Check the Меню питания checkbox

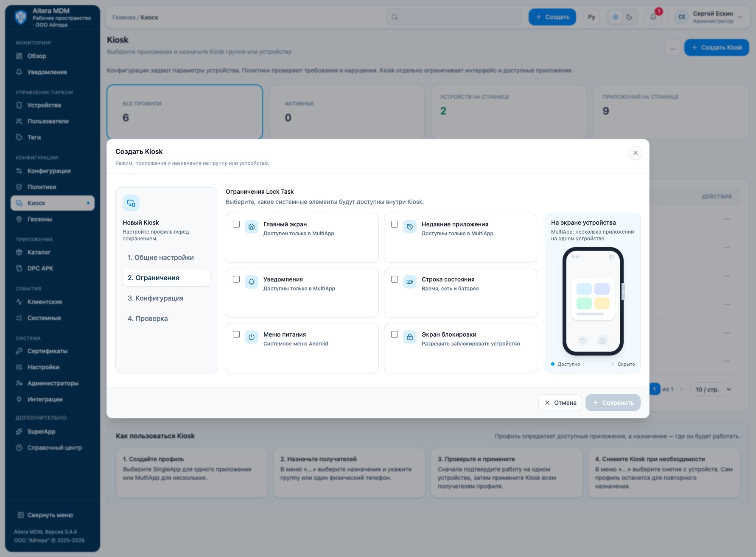pos(236,334)
